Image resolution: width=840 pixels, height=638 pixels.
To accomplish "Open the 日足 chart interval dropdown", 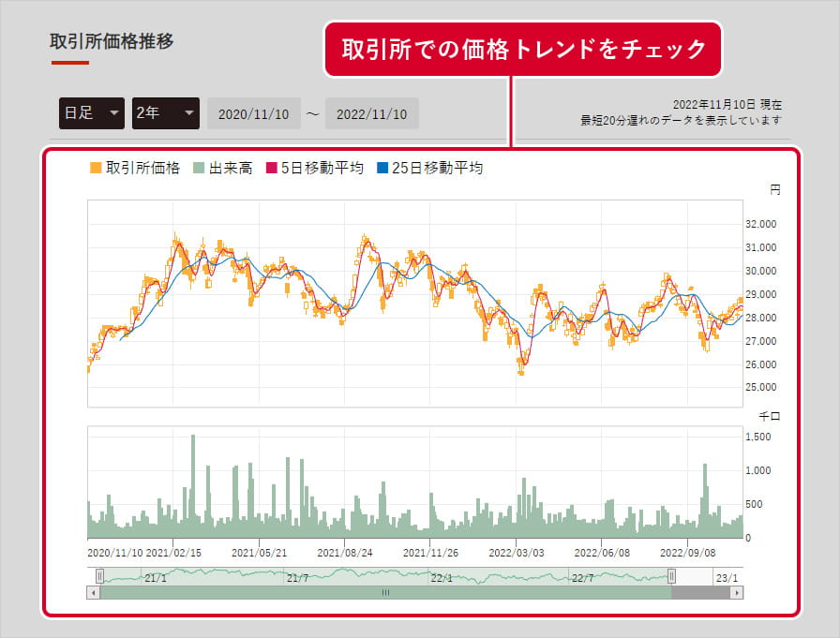I will tap(92, 113).
